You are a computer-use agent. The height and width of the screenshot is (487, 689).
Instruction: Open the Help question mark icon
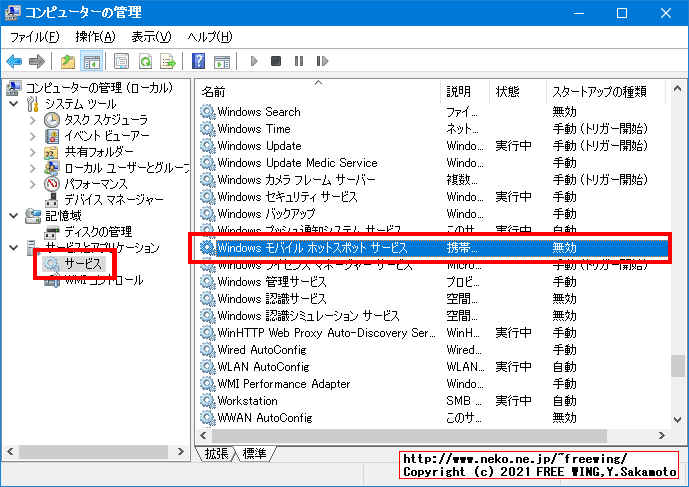[199, 61]
